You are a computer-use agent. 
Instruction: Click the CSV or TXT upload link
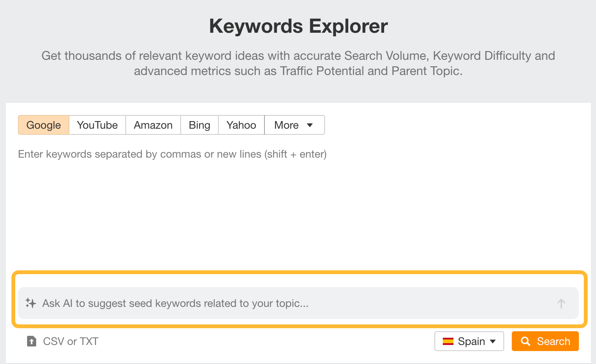tap(70, 341)
